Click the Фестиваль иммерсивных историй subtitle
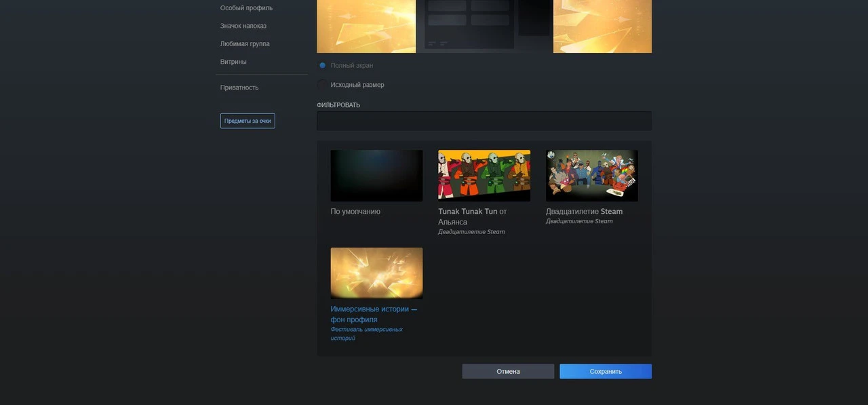 click(366, 333)
